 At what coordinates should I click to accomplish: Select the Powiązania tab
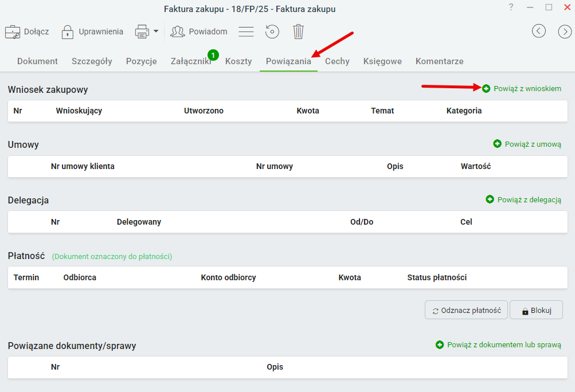pyautogui.click(x=288, y=61)
